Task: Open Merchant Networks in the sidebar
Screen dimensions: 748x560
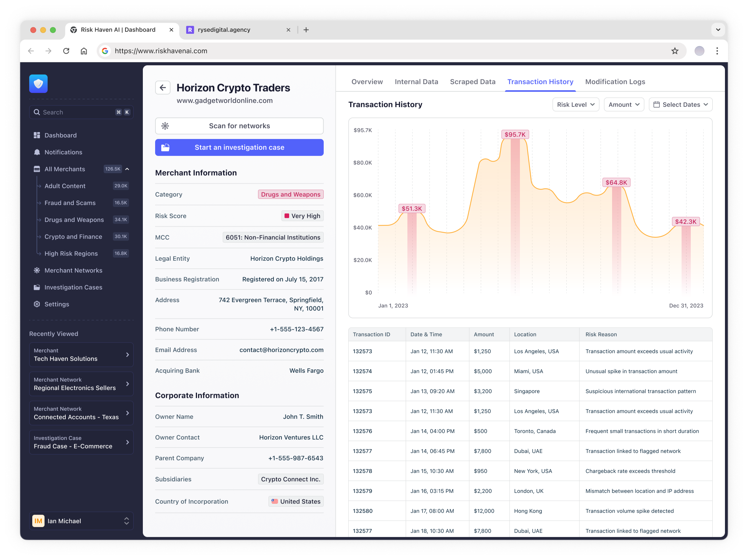Action: [x=73, y=271]
